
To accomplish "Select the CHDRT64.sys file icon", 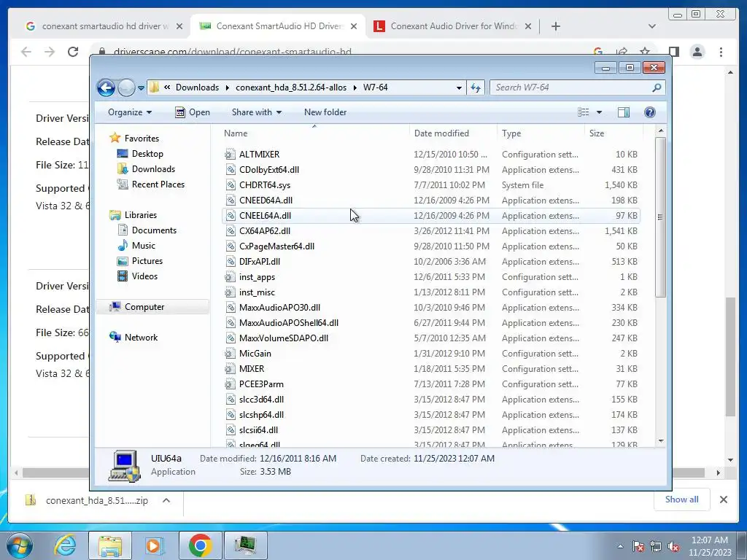I will (230, 184).
